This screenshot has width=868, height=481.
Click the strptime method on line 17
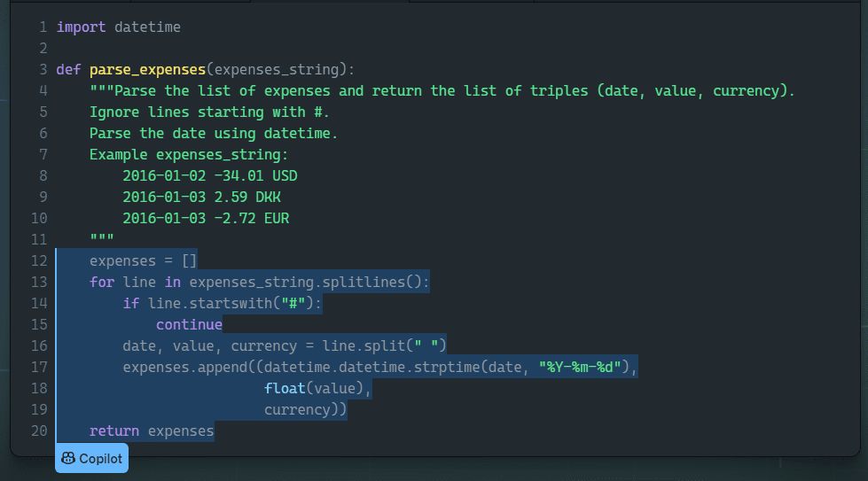(x=447, y=368)
